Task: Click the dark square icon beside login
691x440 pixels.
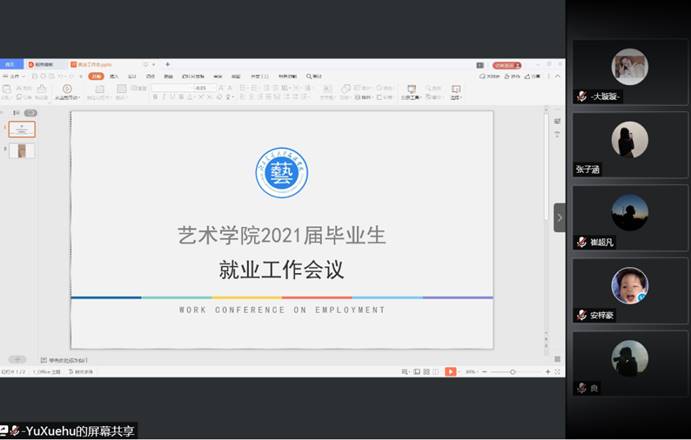Action: coord(480,65)
